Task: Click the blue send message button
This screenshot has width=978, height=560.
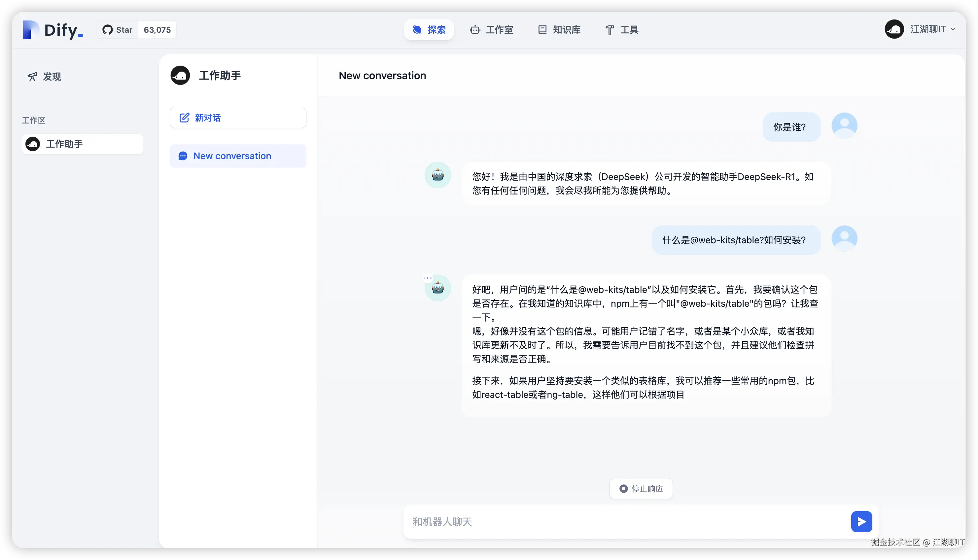Action: point(861,522)
